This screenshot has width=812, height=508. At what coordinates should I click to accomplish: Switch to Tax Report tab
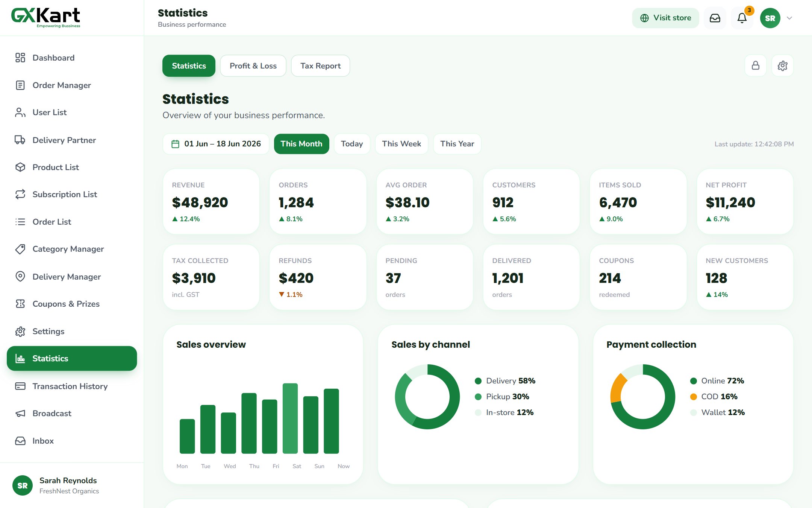pyautogui.click(x=320, y=65)
